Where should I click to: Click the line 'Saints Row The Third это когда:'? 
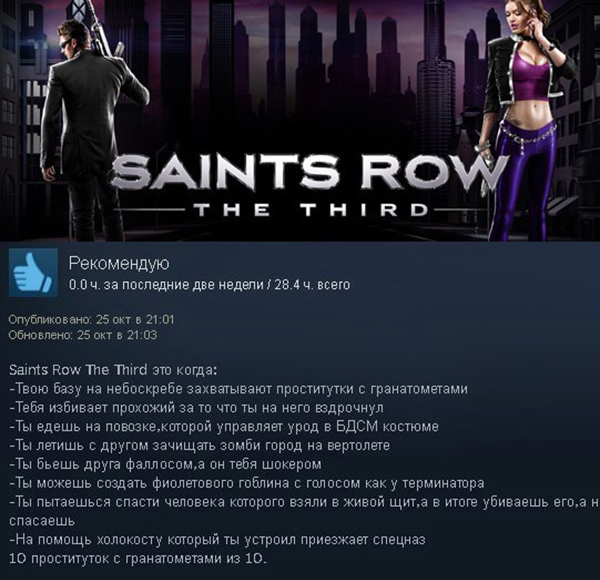tap(113, 370)
